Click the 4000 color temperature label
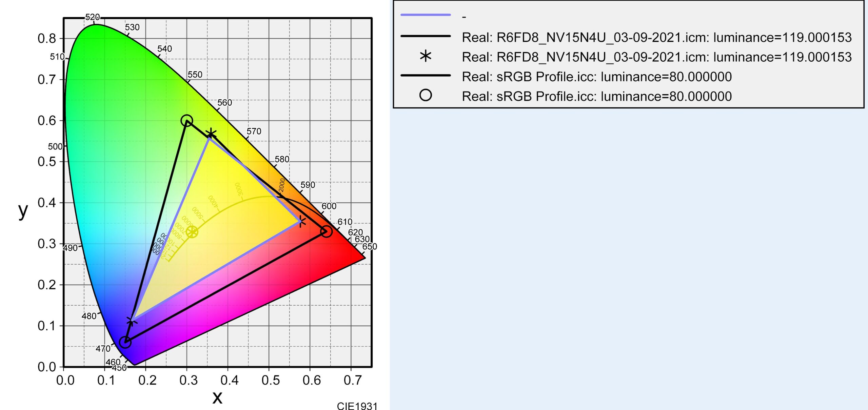Viewport: 868px width, 410px height. [213, 201]
